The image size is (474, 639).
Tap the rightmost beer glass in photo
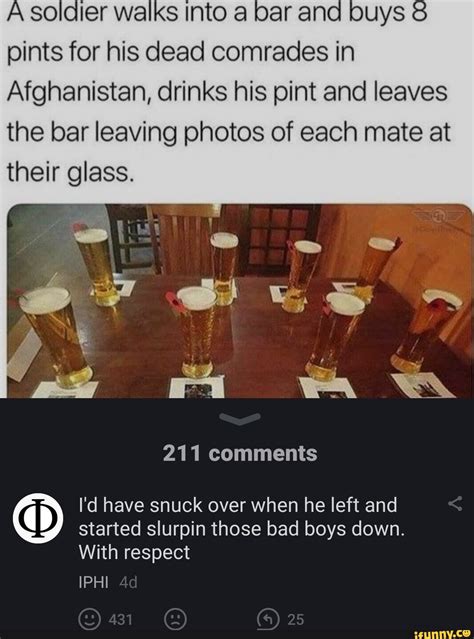(x=426, y=331)
